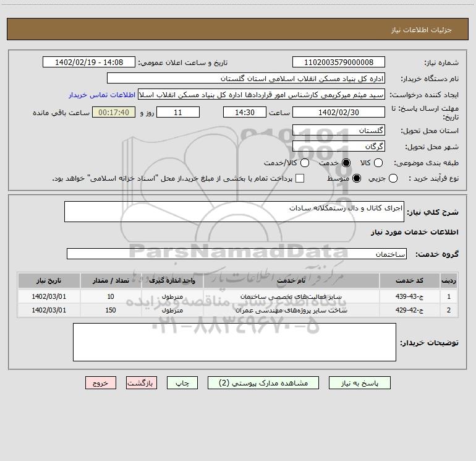Click the پاسخ به نیاز button
The image size is (476, 461).
pos(359,383)
